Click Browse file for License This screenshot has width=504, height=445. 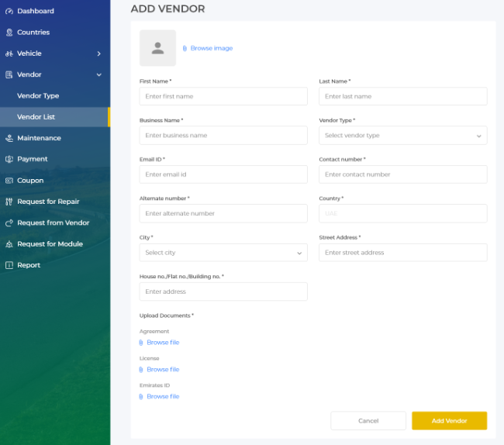point(163,370)
